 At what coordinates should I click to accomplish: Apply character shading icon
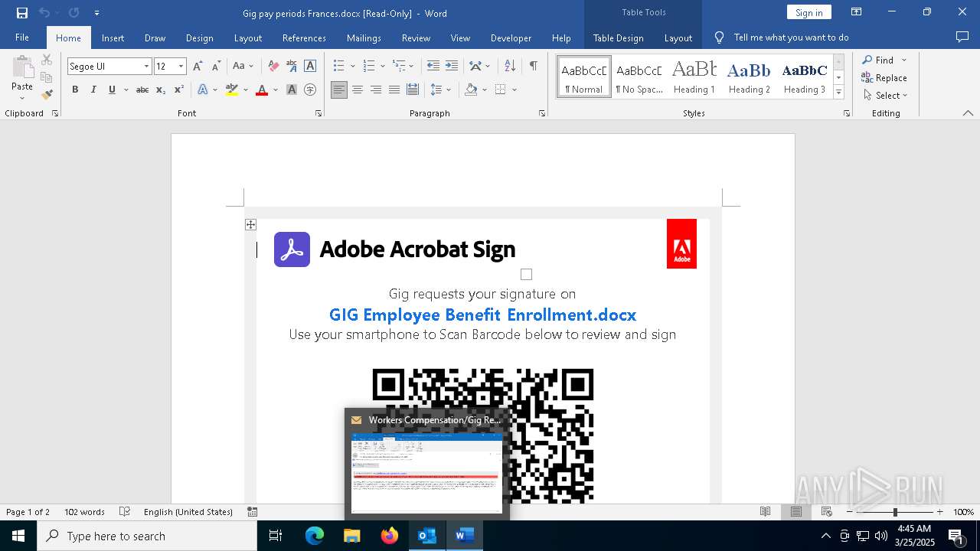point(292,90)
